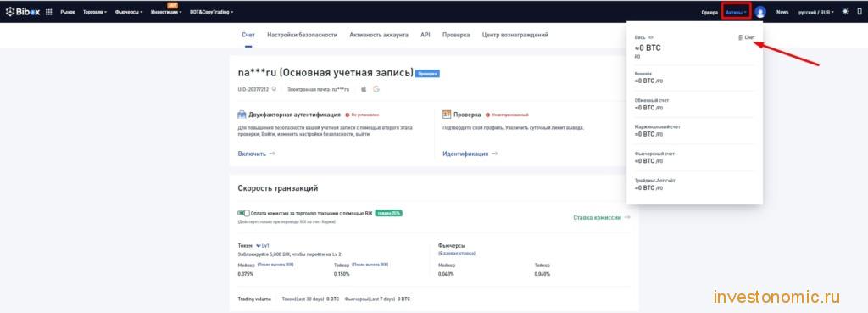Click the mobile app phone icon
Viewport: 868px width, 313px height.
coord(860,11)
